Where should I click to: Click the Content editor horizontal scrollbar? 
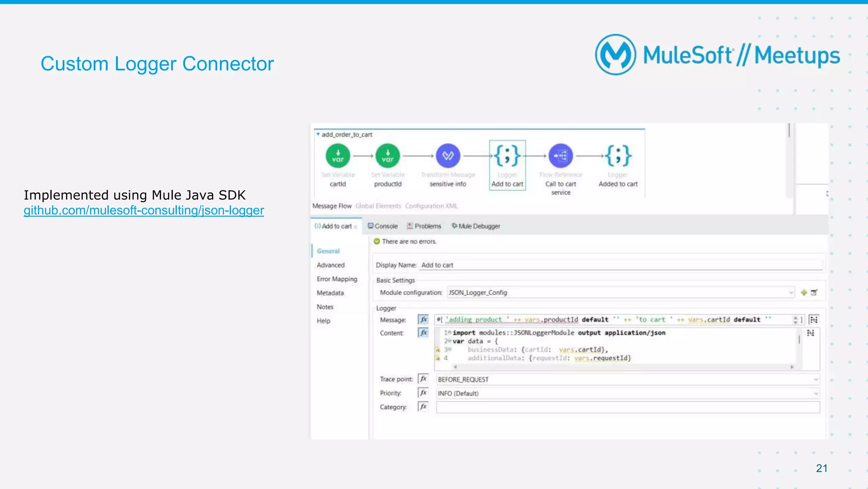tap(623, 367)
